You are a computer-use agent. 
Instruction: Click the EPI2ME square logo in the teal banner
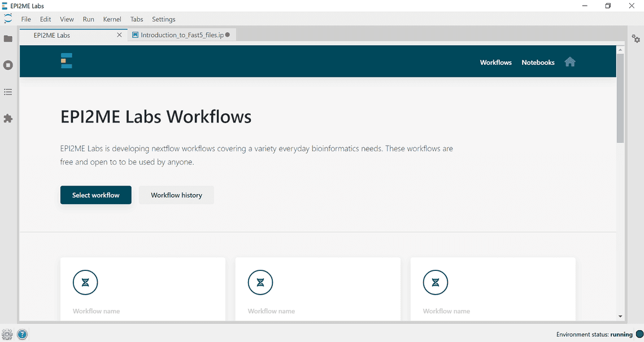coord(66,61)
